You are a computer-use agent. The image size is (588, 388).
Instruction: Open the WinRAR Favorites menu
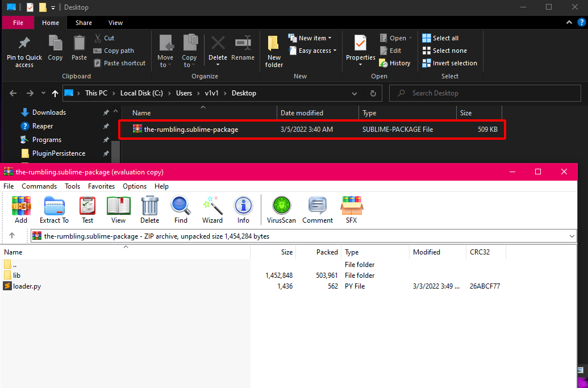pyautogui.click(x=101, y=186)
